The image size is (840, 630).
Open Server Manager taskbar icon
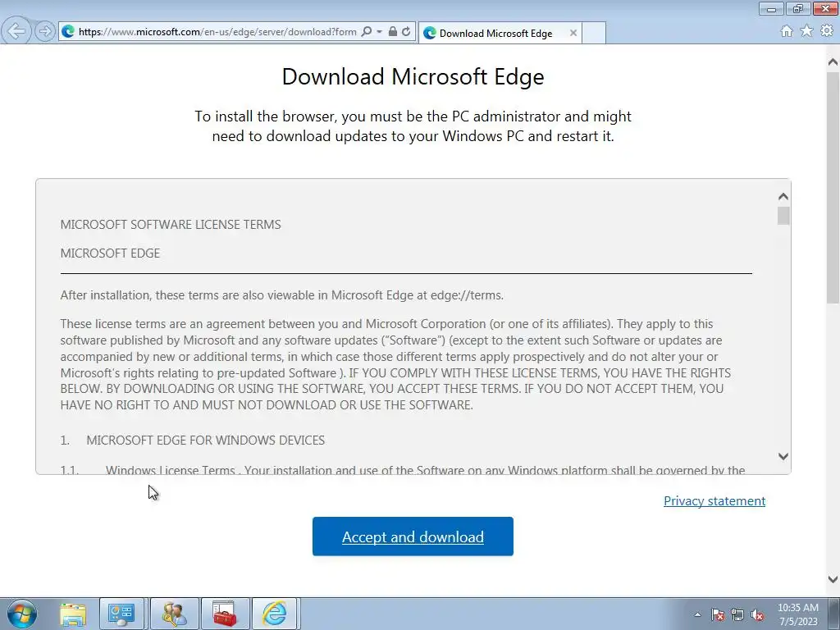coord(121,614)
